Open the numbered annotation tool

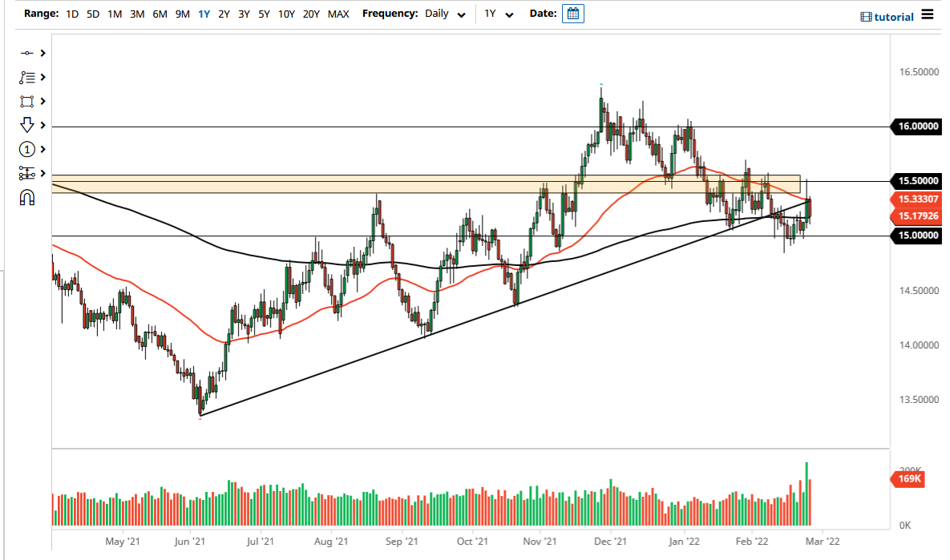tap(27, 149)
